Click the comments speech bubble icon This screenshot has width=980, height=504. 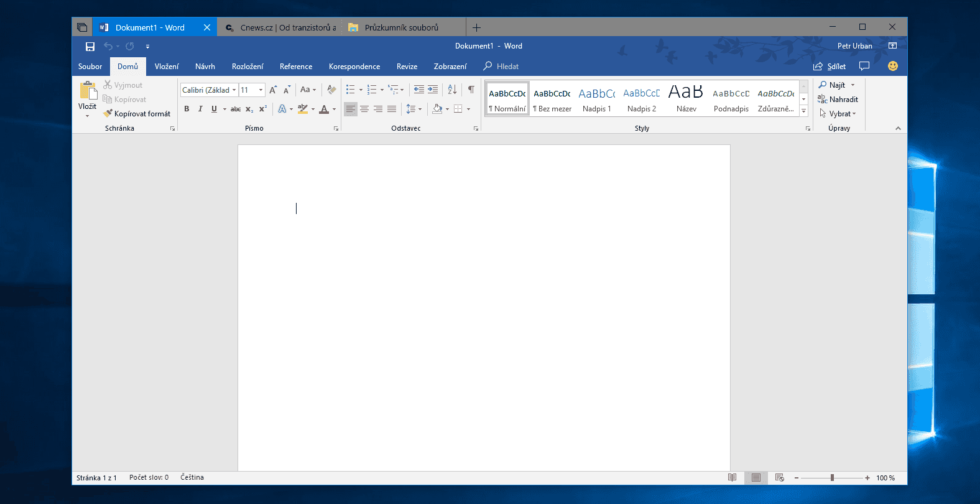pos(864,66)
